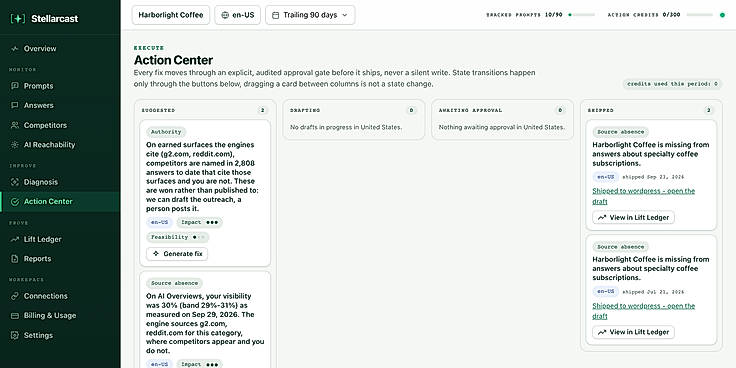Click 'Nothing awaiting approval' message
Viewport: 736px width, 368px height.
[x=502, y=127]
